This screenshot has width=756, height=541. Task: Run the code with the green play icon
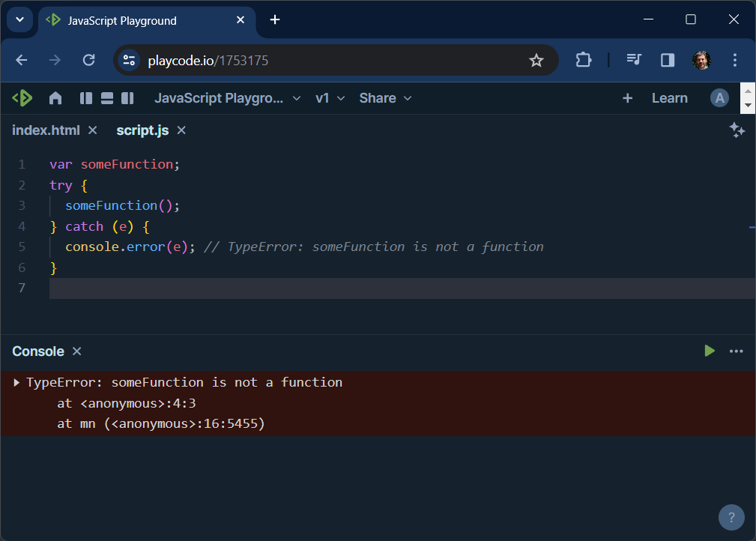tap(709, 351)
